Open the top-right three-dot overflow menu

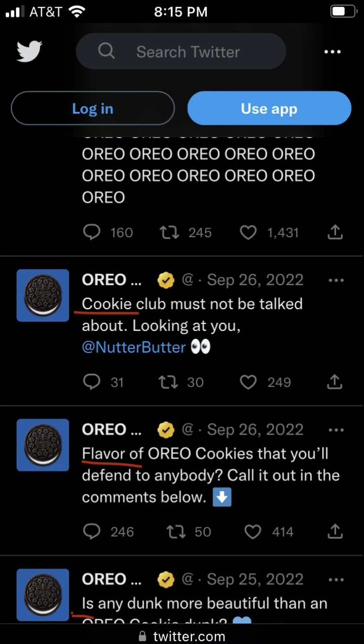click(x=333, y=51)
